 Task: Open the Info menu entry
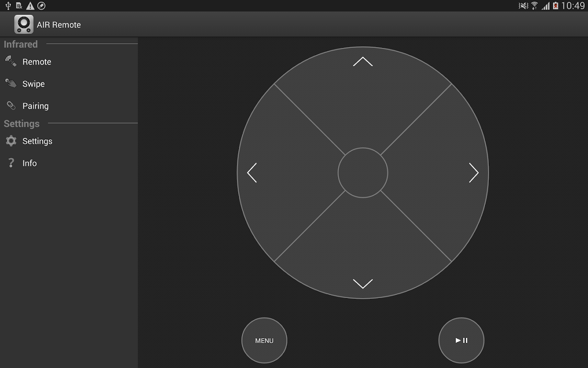69,163
